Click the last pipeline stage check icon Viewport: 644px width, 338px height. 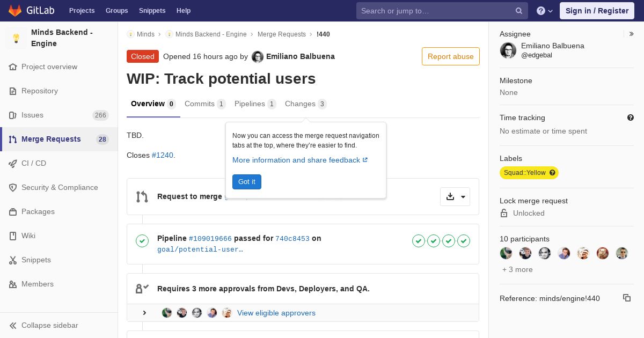coord(464,241)
